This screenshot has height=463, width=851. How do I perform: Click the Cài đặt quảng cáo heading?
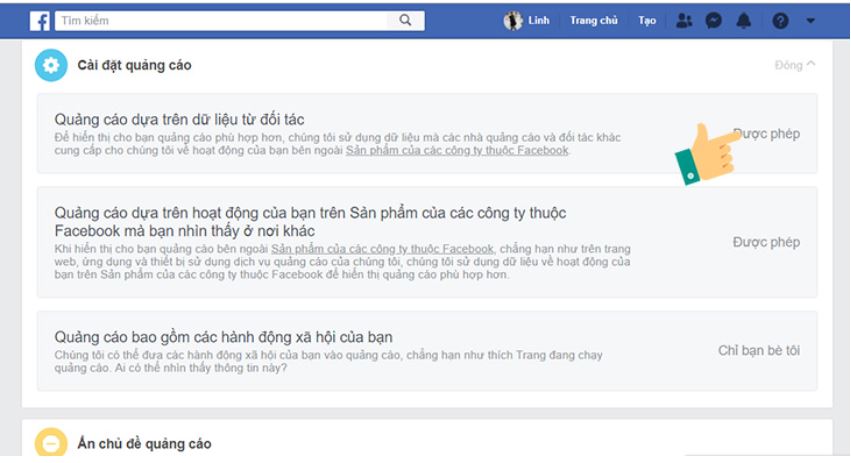[134, 65]
